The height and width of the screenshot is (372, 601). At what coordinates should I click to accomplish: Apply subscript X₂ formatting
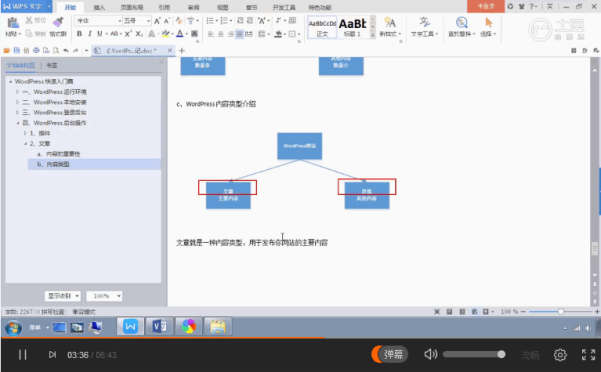(x=139, y=34)
